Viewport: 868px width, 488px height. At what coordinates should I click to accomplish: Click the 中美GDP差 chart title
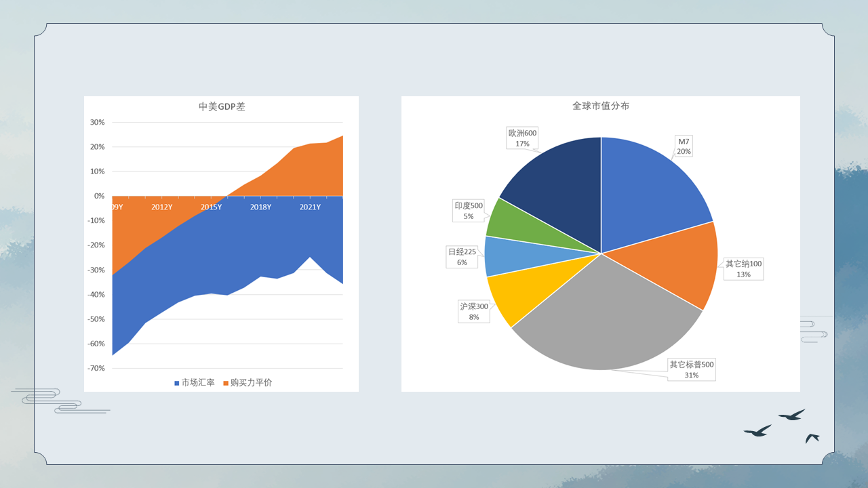pyautogui.click(x=221, y=106)
